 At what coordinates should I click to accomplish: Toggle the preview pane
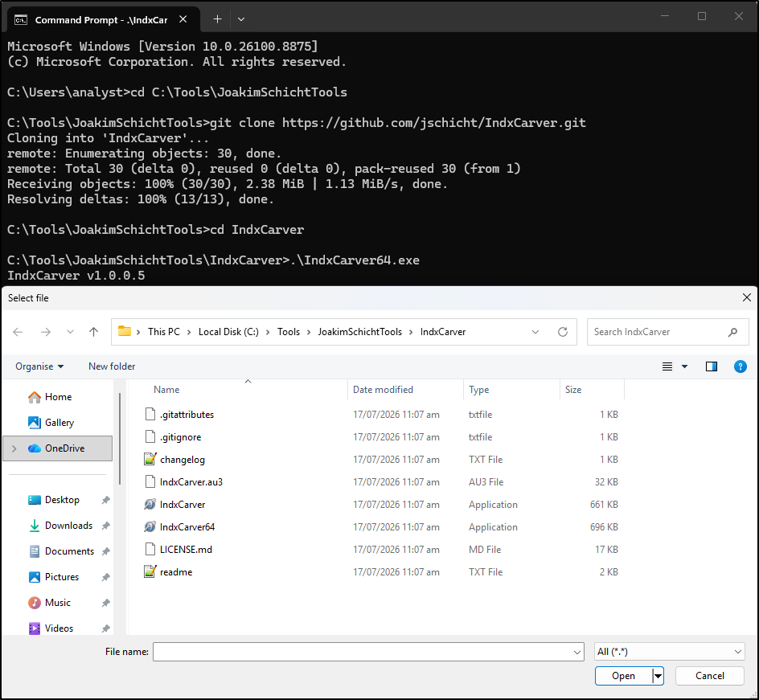[711, 366]
